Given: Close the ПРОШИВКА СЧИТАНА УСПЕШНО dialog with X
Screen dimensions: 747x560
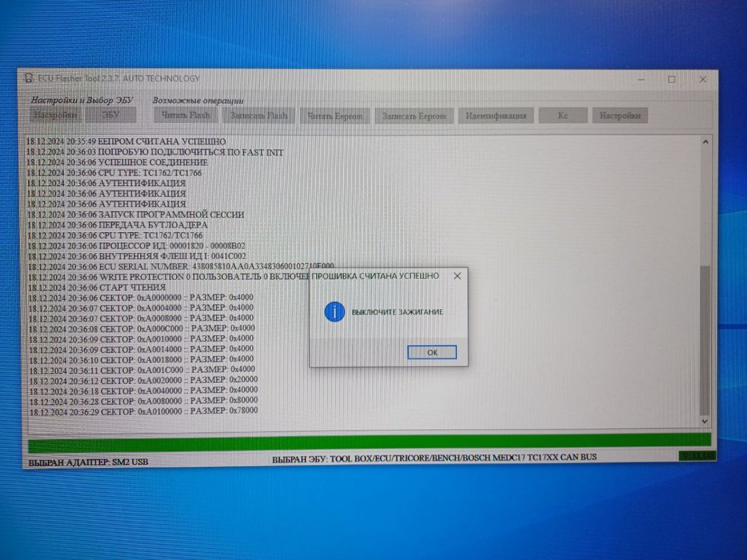Looking at the screenshot, I should (x=457, y=276).
